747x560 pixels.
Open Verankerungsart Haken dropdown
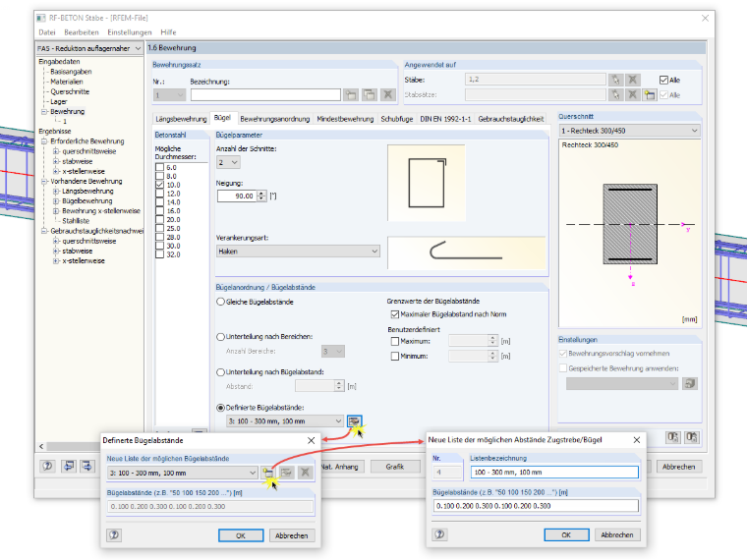click(298, 252)
